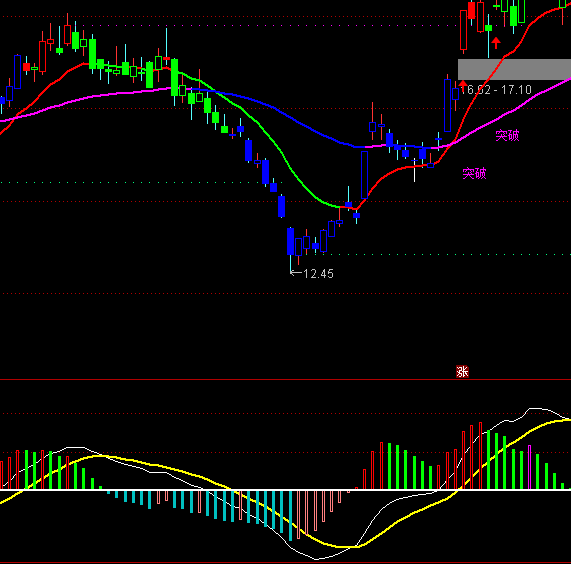571x564 pixels.
Task: Select the magenta MACD histogram bar
Action: pyautogui.click(x=529, y=467)
